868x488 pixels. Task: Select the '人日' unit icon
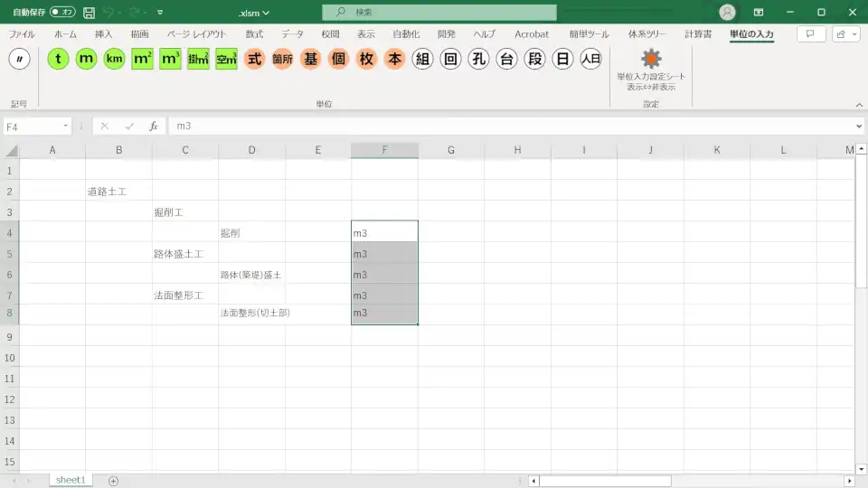coord(590,60)
